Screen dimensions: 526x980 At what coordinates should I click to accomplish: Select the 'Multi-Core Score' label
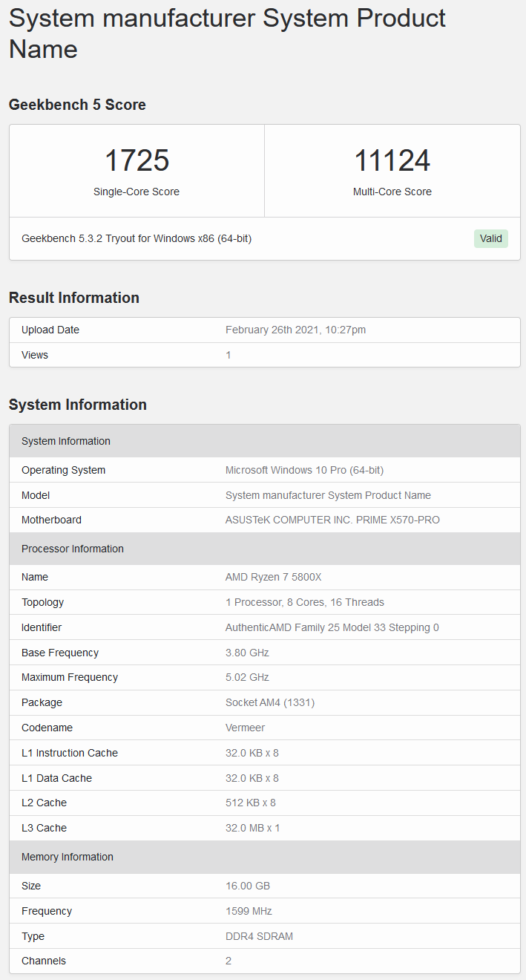point(392,192)
